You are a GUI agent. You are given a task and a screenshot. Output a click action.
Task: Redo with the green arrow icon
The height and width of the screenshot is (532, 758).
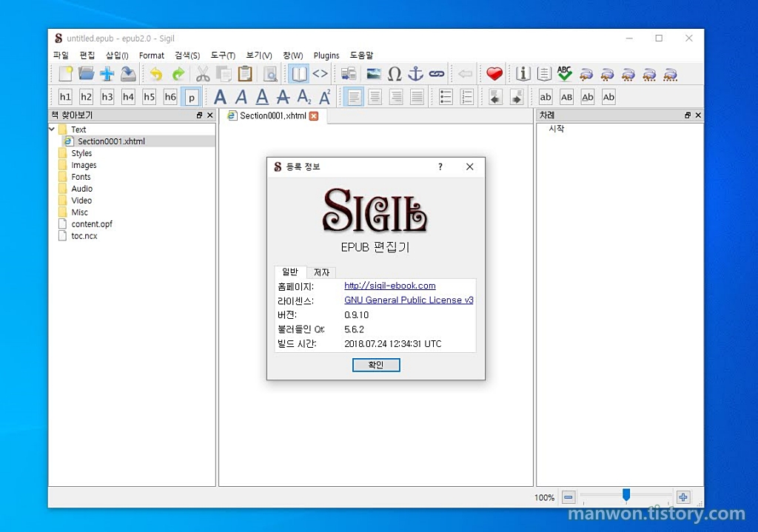(x=178, y=74)
